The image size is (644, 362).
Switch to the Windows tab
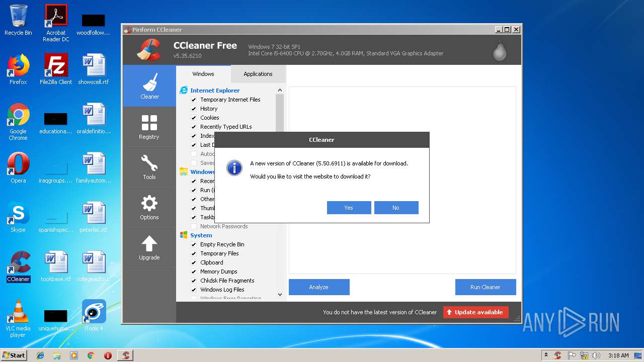tap(203, 74)
